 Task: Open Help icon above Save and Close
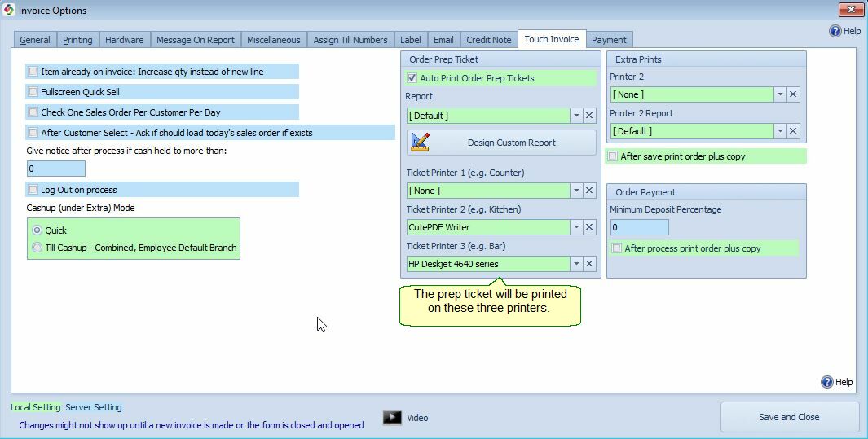827,381
